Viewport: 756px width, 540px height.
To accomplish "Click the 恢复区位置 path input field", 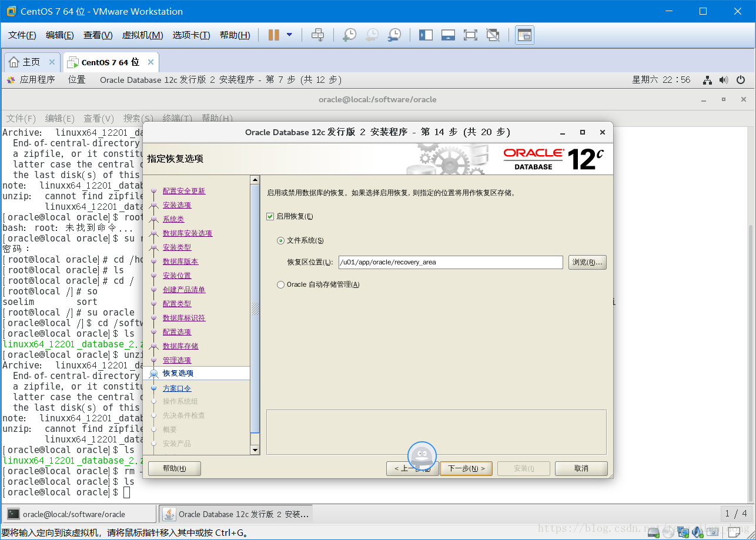I will [x=450, y=262].
